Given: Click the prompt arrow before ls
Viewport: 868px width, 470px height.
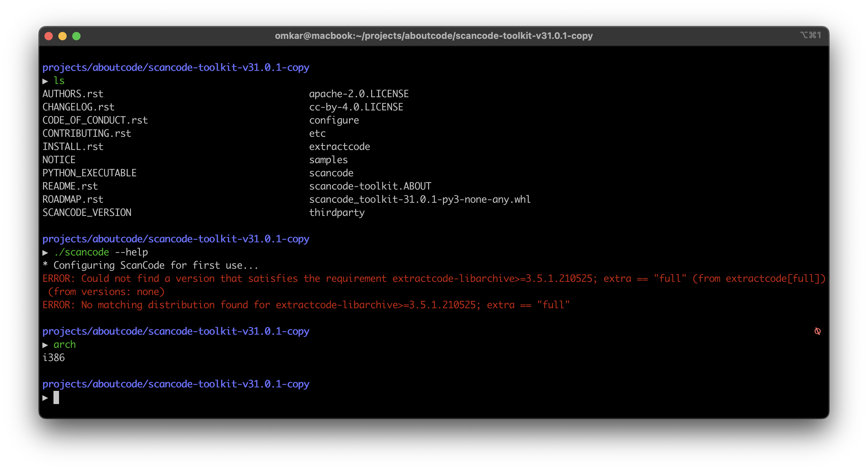Looking at the screenshot, I should [x=45, y=81].
